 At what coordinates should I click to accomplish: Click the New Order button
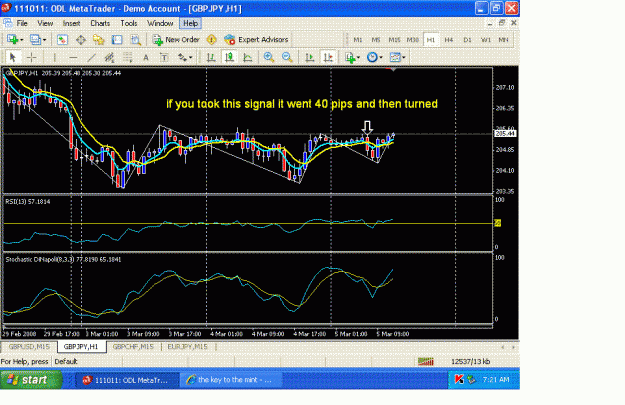pos(176,39)
